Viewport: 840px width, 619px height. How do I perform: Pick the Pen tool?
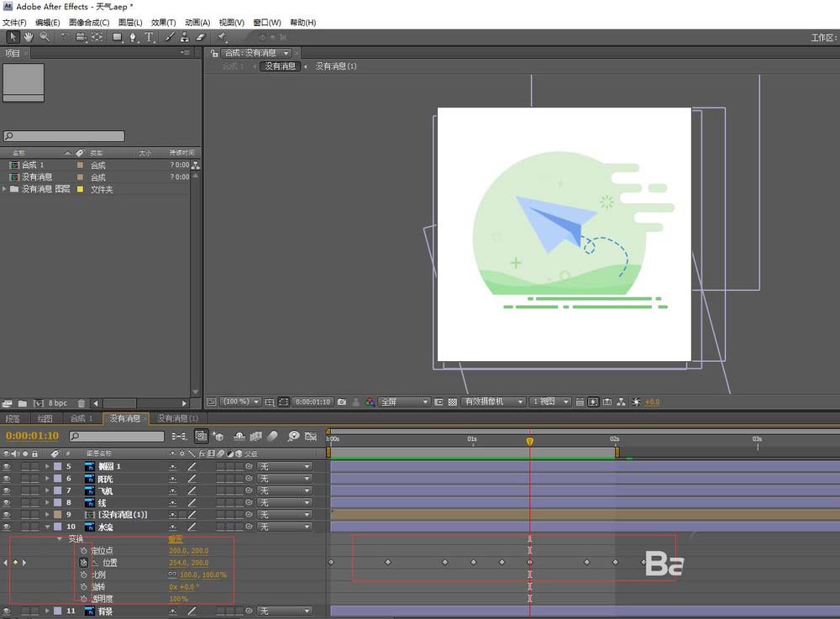[134, 37]
